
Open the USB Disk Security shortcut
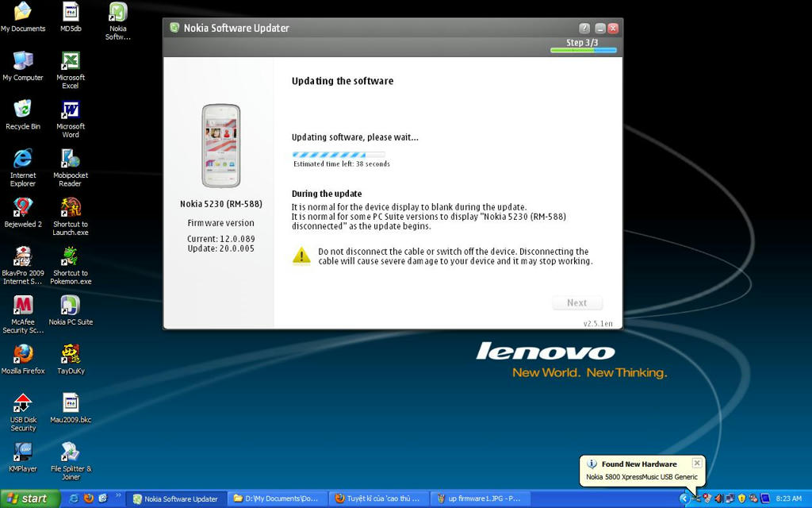tap(23, 413)
